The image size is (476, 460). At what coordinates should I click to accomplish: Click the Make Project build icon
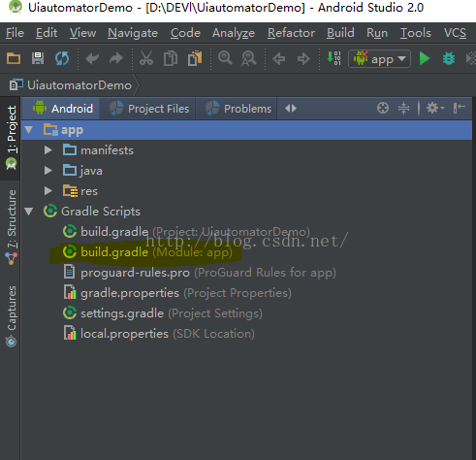pos(333,58)
